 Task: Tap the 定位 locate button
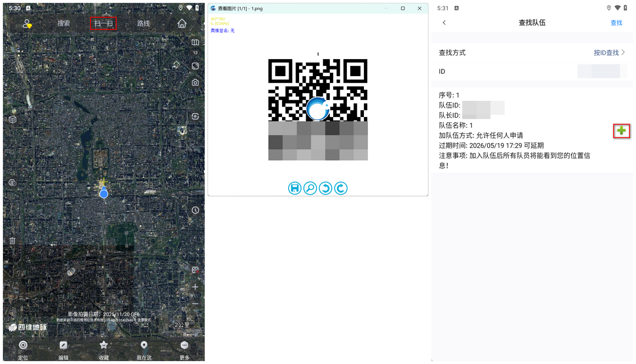(x=23, y=350)
